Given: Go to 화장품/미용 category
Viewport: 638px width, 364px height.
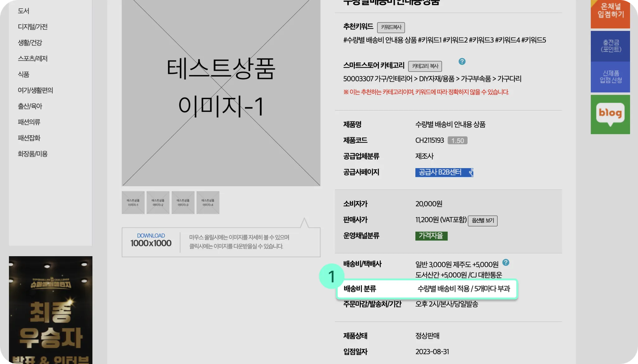Looking at the screenshot, I should pyautogui.click(x=33, y=154).
